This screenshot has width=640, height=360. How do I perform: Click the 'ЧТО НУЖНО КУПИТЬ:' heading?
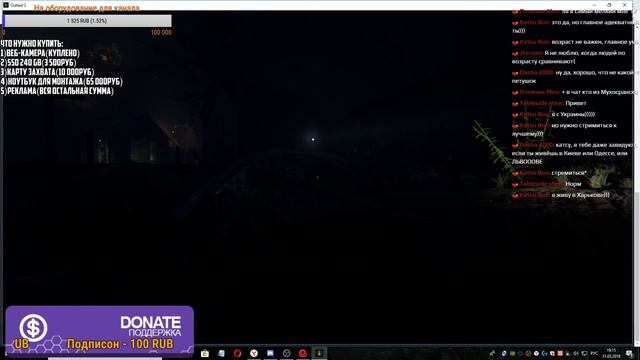tap(32, 44)
